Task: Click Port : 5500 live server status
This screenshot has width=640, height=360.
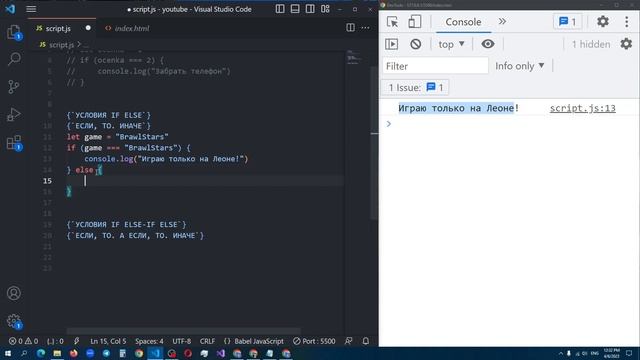Action: tap(314, 341)
